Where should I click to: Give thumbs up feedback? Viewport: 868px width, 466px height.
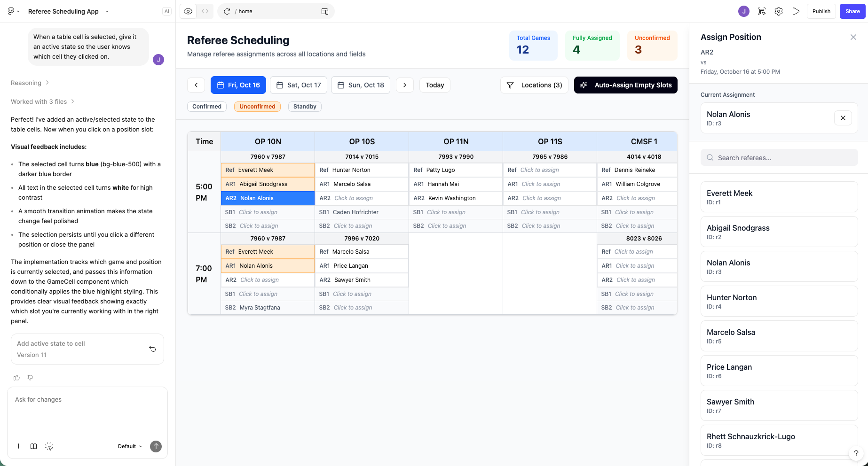point(17,378)
